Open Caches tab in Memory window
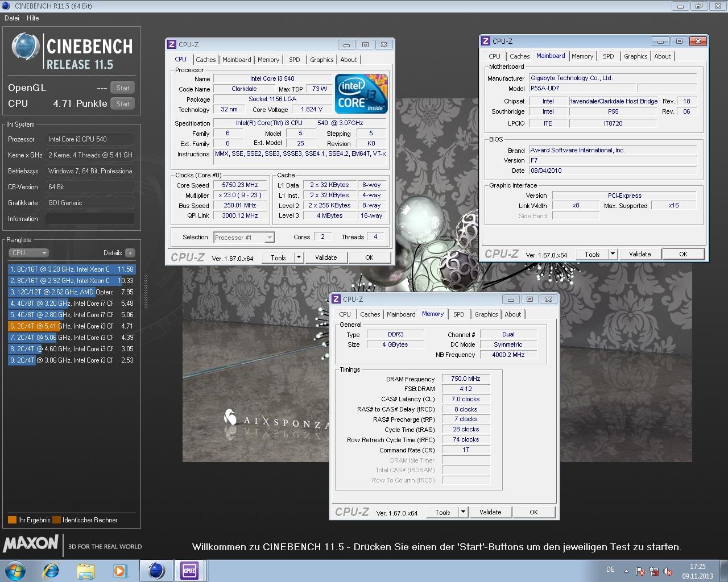 370,314
